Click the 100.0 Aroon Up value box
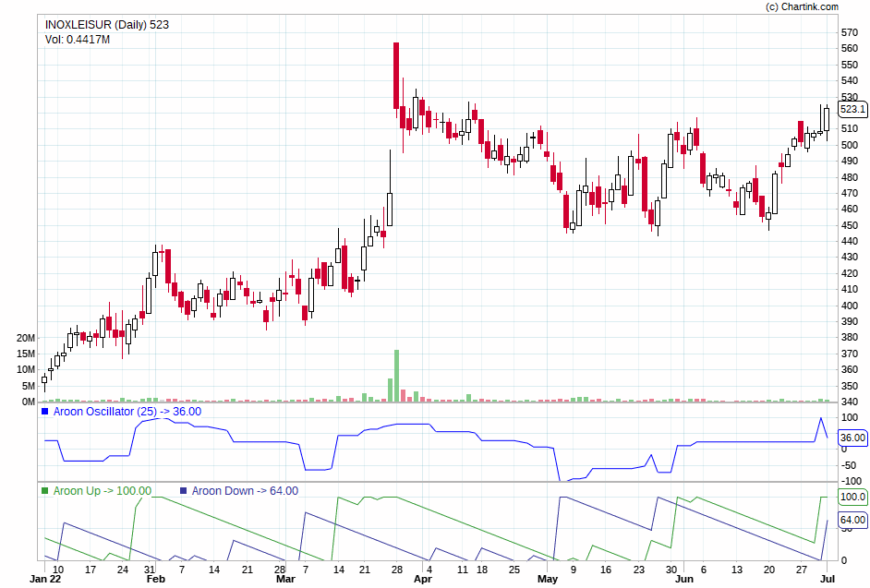This screenshot has height=588, width=870. pyautogui.click(x=850, y=498)
